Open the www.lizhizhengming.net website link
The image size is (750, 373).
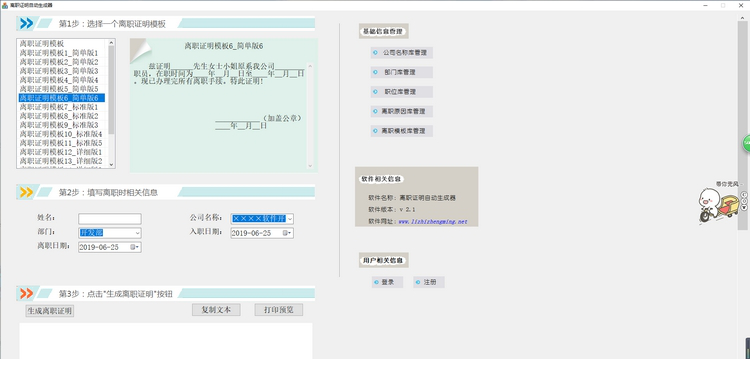pos(432,221)
